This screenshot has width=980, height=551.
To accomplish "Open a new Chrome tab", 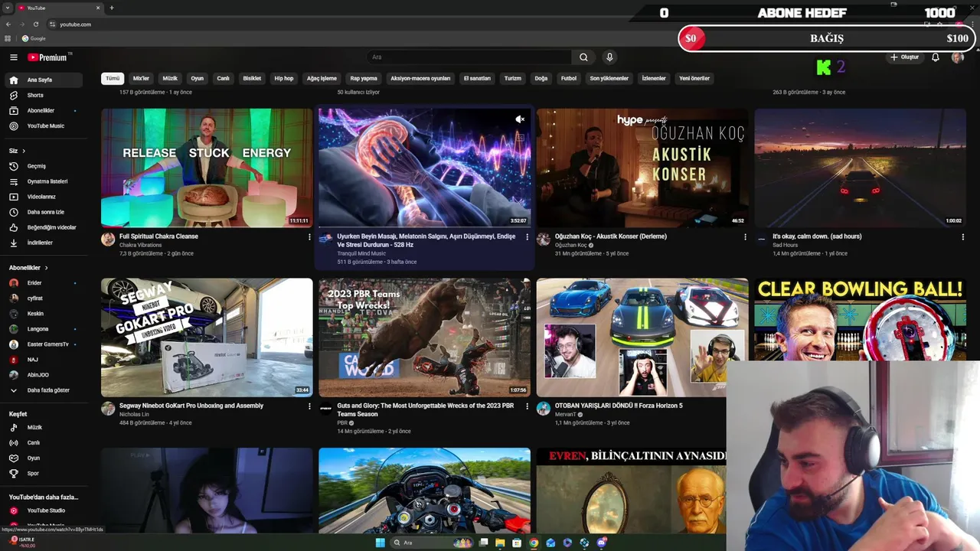I will [x=112, y=8].
